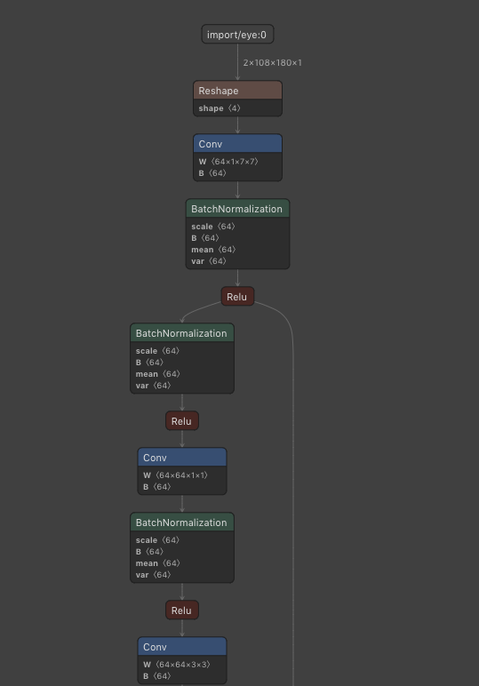The width and height of the screenshot is (479, 686).
Task: Click the Relu node above the 1×1 Conv
Action: point(182,421)
